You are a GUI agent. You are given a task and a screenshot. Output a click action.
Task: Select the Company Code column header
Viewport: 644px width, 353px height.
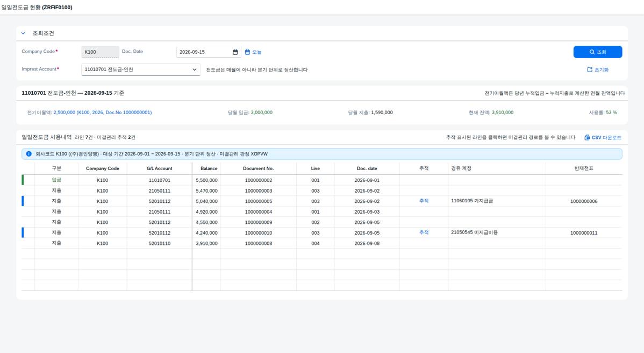(x=102, y=168)
